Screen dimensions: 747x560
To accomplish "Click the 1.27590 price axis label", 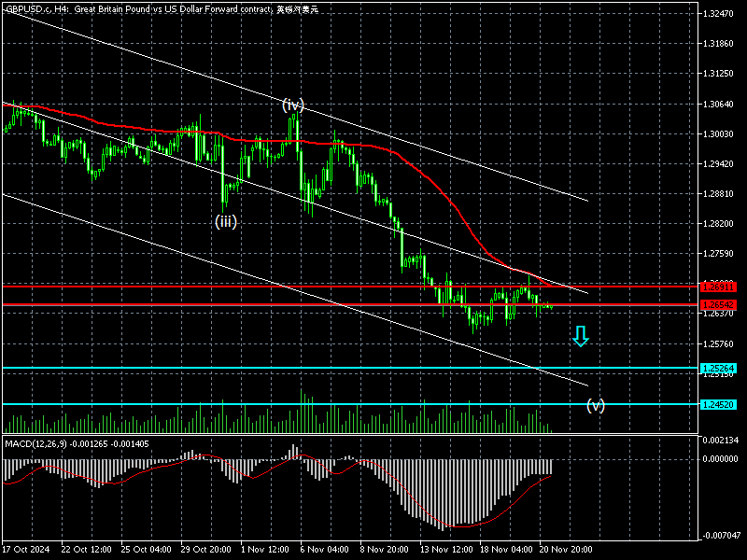I will (x=718, y=254).
